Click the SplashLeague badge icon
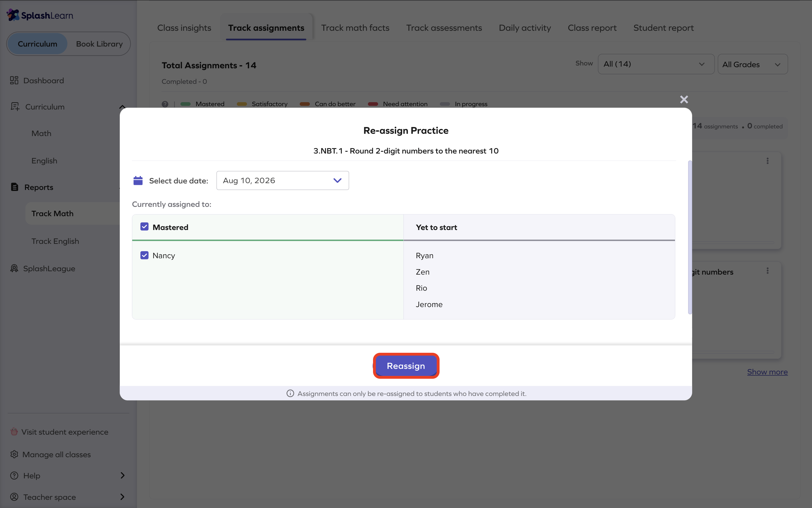The image size is (812, 508). pos(14,268)
